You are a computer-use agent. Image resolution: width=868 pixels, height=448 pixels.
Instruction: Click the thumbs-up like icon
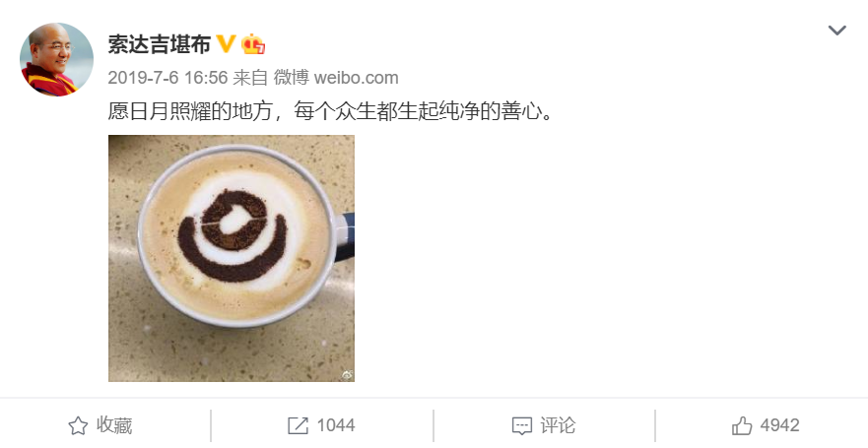click(742, 425)
